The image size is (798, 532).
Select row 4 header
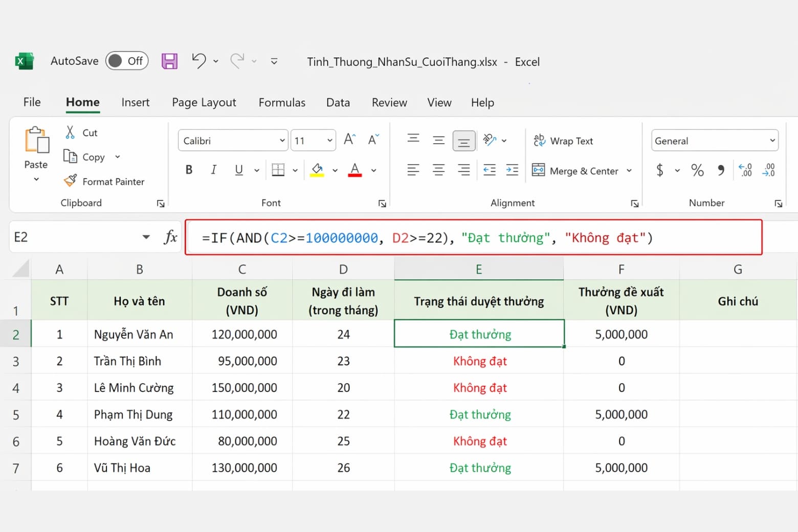(x=16, y=388)
